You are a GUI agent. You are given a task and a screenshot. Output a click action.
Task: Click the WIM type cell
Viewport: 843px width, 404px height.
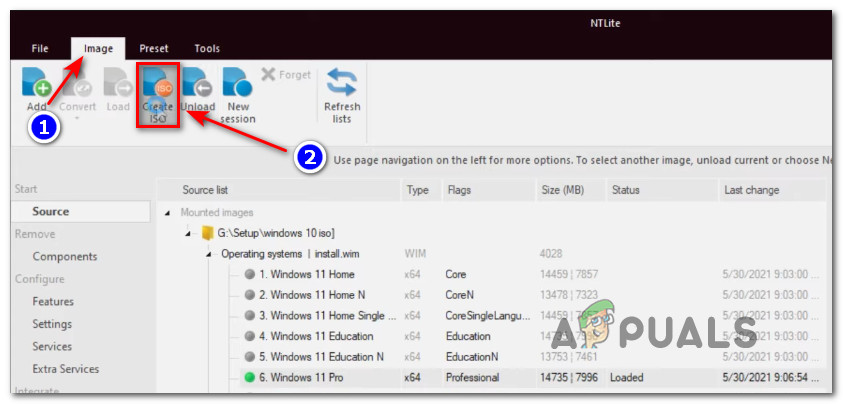(x=415, y=254)
